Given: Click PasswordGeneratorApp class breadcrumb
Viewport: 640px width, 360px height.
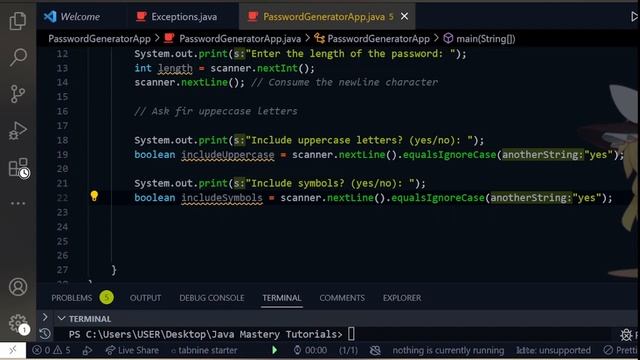Looking at the screenshot, I should [x=378, y=39].
